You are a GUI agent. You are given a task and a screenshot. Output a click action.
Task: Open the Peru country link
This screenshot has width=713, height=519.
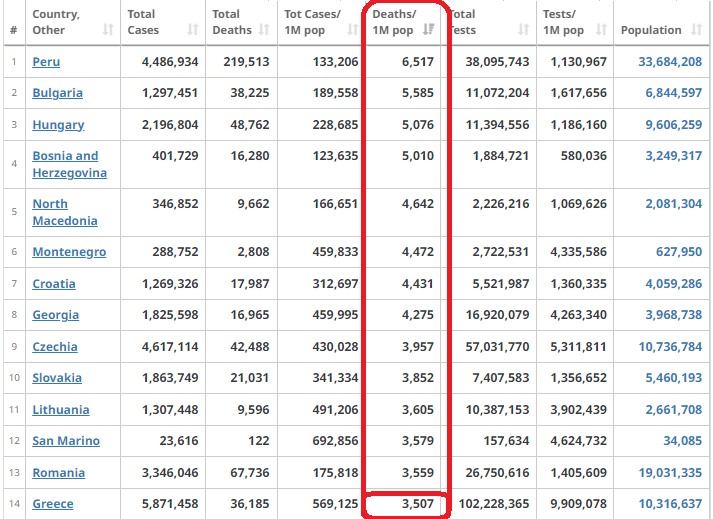tap(46, 62)
